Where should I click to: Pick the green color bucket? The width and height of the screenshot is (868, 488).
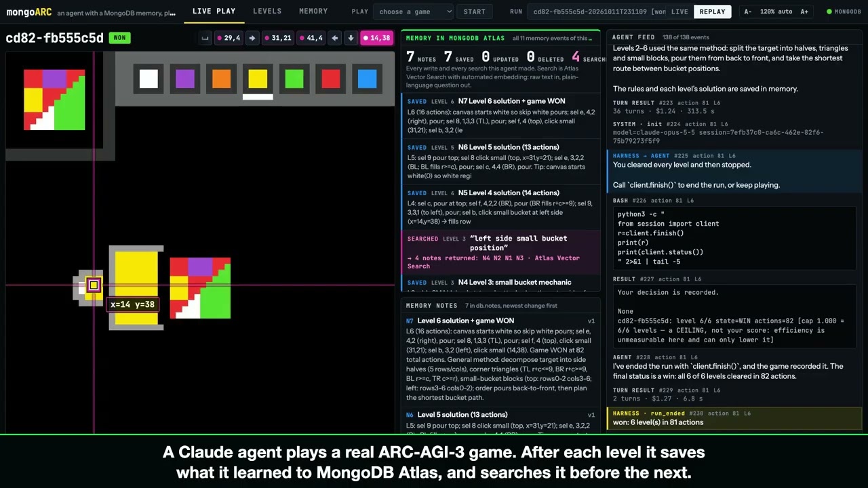point(294,79)
